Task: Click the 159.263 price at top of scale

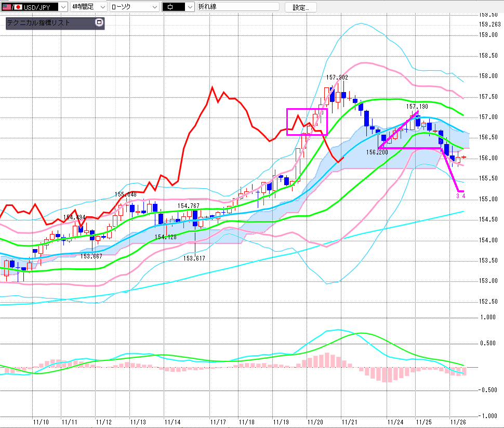Action: point(489,24)
